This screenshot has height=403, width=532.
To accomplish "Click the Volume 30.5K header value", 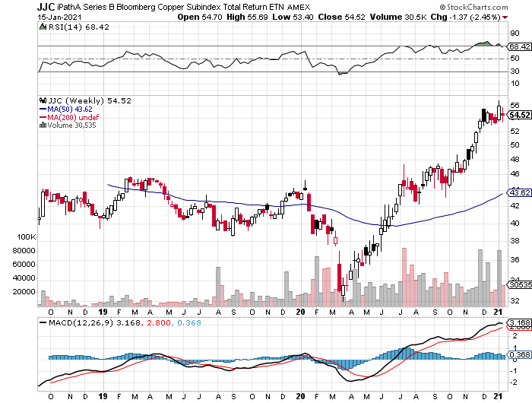I will [x=398, y=17].
